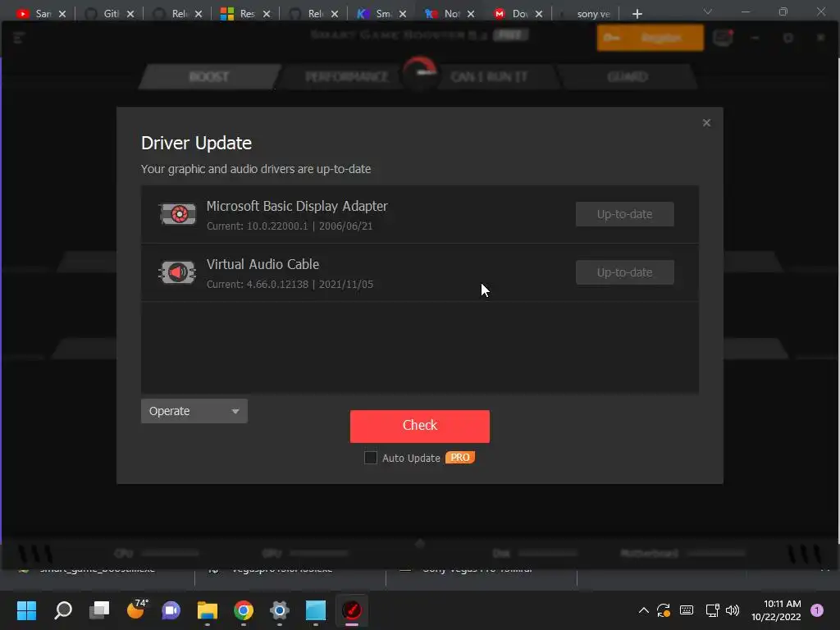Show hidden system tray icons
840x630 pixels.
pos(643,610)
